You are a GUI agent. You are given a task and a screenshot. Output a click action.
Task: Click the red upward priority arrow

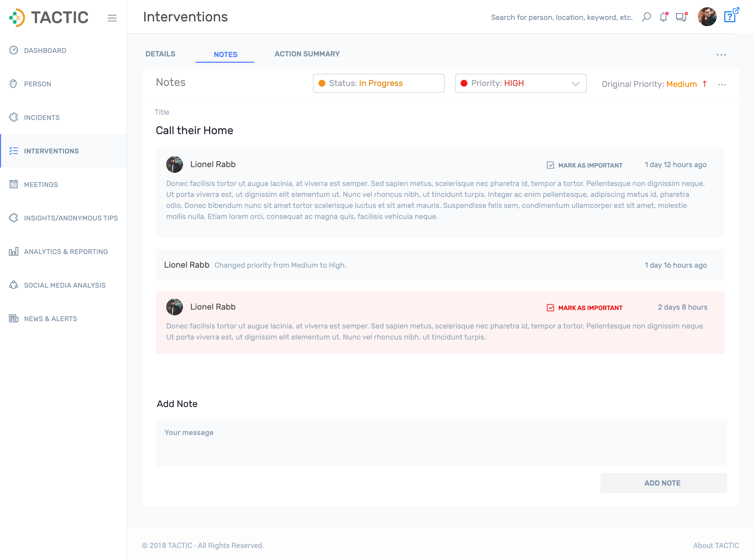tap(705, 84)
